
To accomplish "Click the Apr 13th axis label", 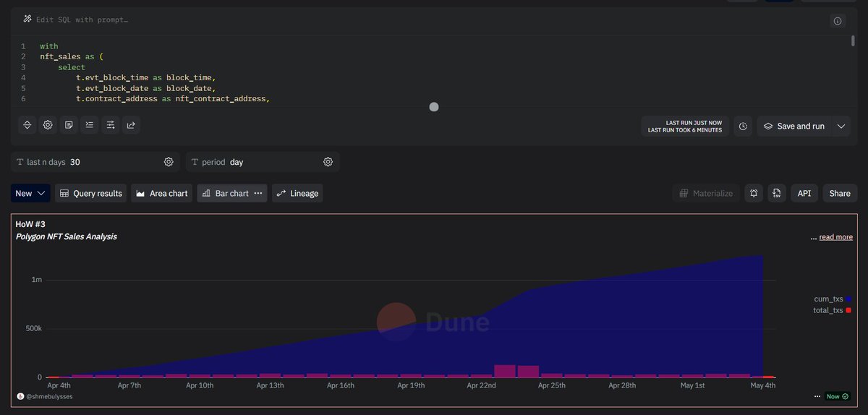I will coord(270,386).
